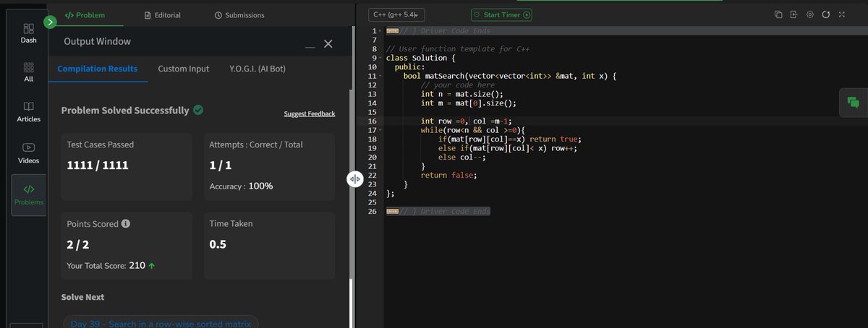Open the Dash sidebar section
Image resolution: width=868 pixels, height=328 pixels.
(x=29, y=34)
